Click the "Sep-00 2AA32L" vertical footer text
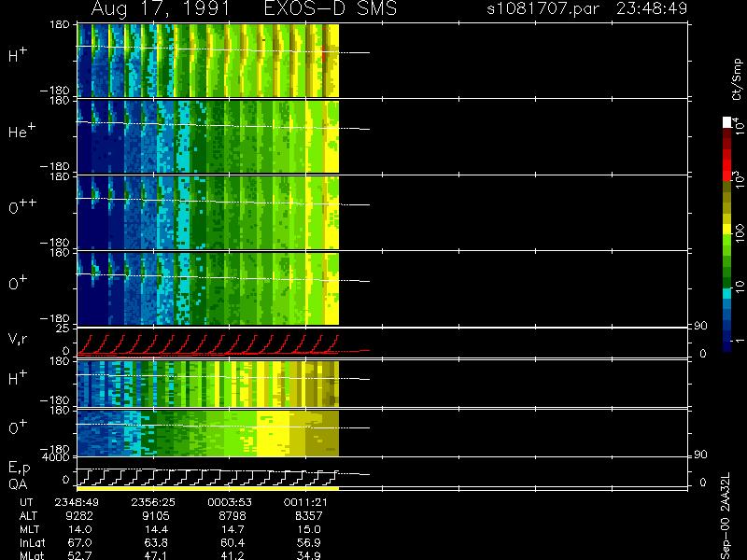Screen dimensions: 747x560 [726, 517]
